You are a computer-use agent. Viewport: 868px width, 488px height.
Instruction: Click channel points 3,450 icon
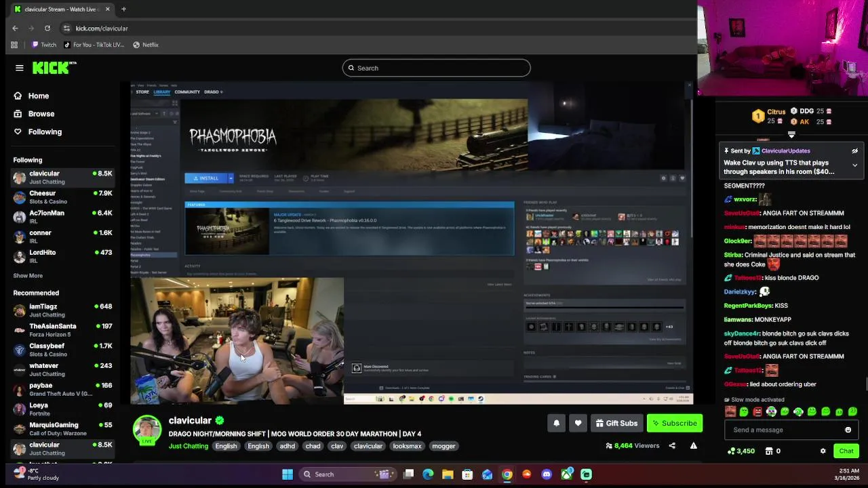[731, 451]
